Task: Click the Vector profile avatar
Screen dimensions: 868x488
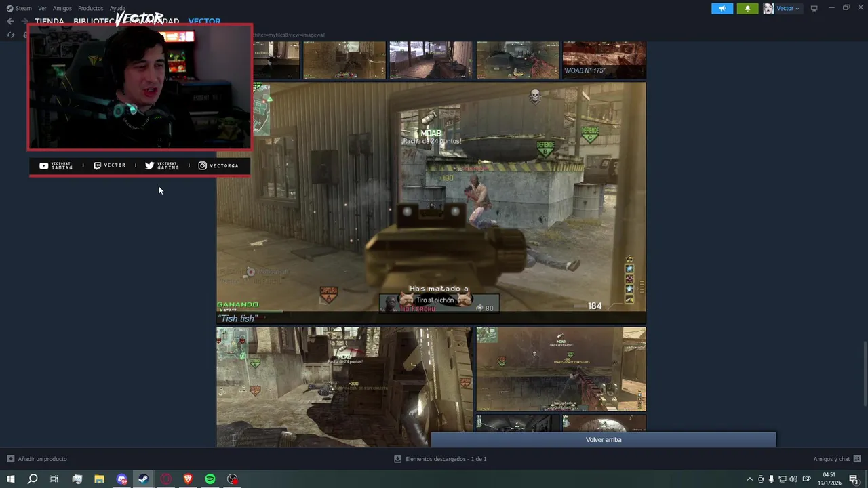Action: point(768,8)
